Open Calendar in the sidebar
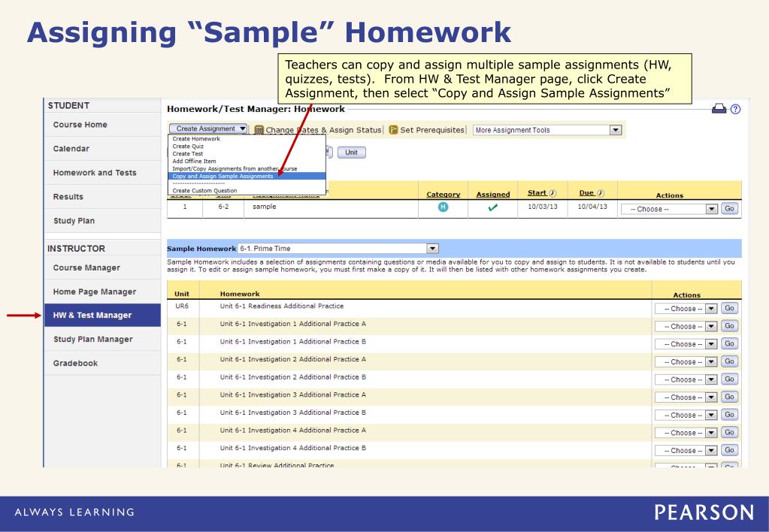The height and width of the screenshot is (532, 769). 102,149
